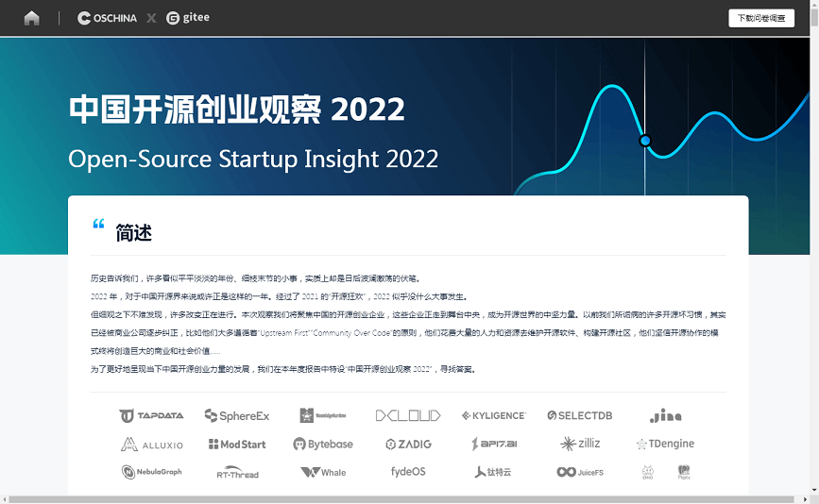Open the KYLIGENCE logo
Screen dimensions: 819x504
coord(494,416)
